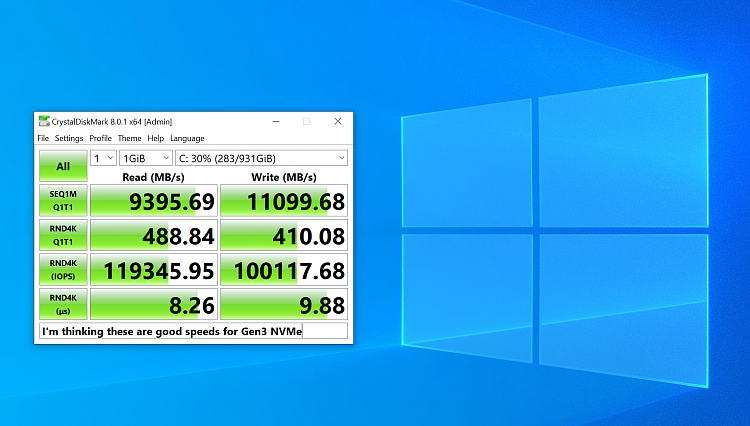Image resolution: width=750 pixels, height=426 pixels.
Task: Select the 11099.68 sequential write result
Action: click(284, 201)
